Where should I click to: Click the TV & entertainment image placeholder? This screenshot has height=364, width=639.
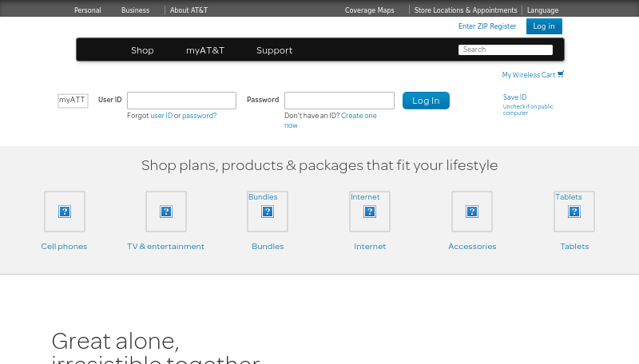pos(166,212)
